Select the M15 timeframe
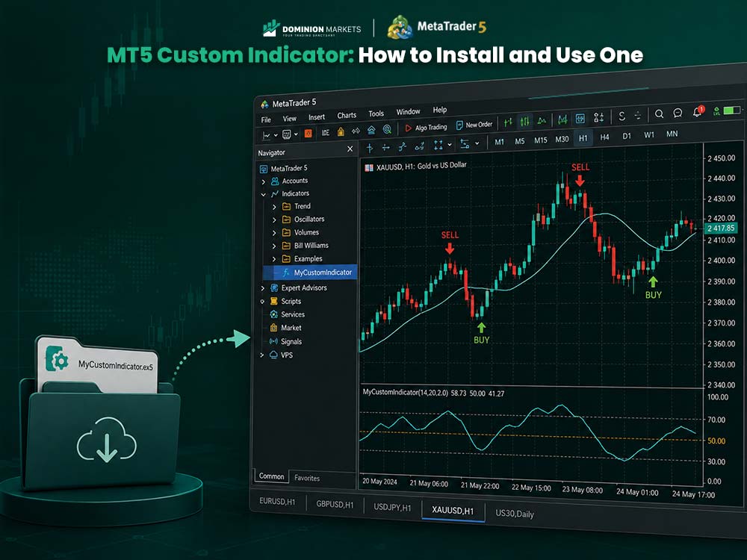The image size is (747, 560). pyautogui.click(x=541, y=140)
